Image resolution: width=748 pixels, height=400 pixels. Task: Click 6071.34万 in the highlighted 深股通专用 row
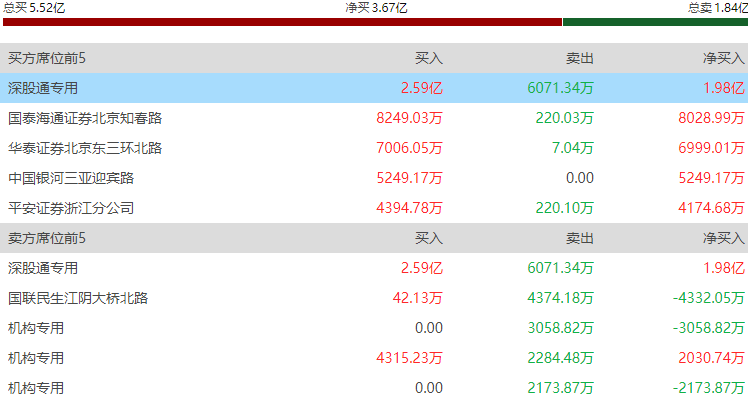[x=561, y=88]
